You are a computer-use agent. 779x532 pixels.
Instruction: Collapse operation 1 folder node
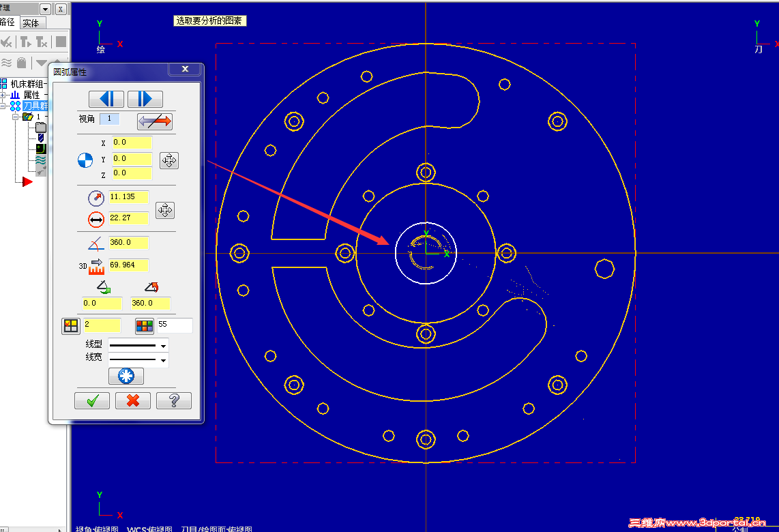click(x=16, y=117)
